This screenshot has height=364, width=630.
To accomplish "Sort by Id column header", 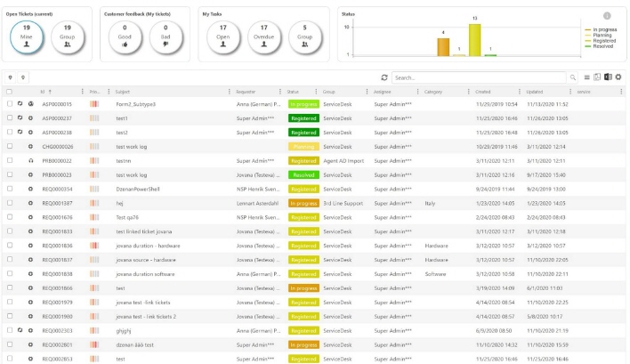I will click(43, 92).
